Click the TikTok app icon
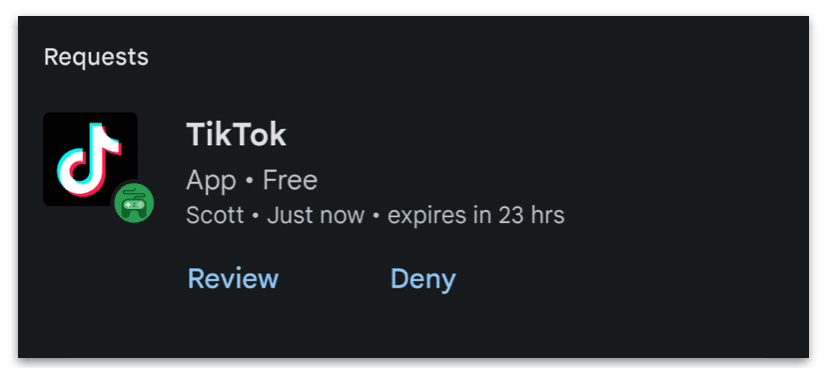 [90, 159]
